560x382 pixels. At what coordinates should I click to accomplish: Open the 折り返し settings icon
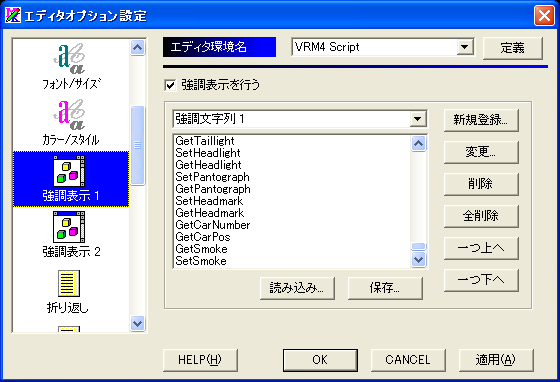[68, 291]
